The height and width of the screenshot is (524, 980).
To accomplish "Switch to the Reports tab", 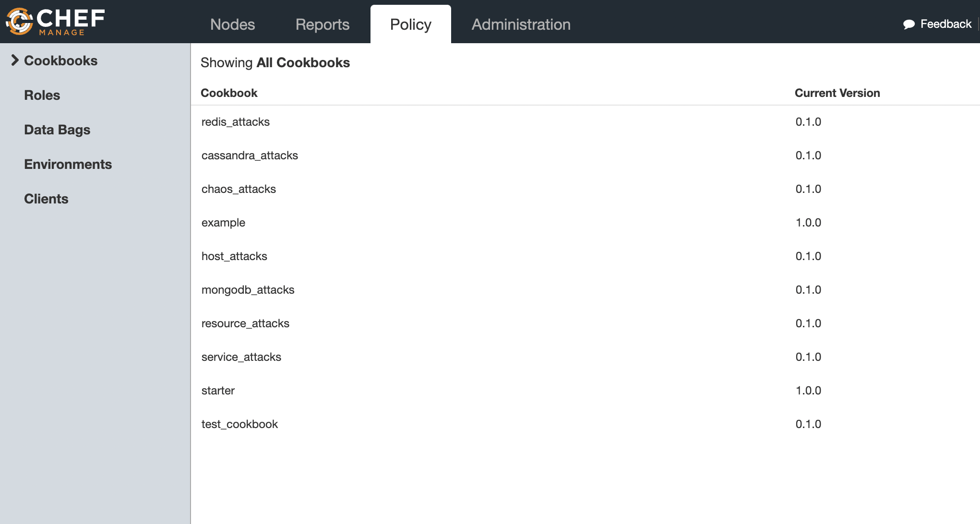I will coord(322,24).
